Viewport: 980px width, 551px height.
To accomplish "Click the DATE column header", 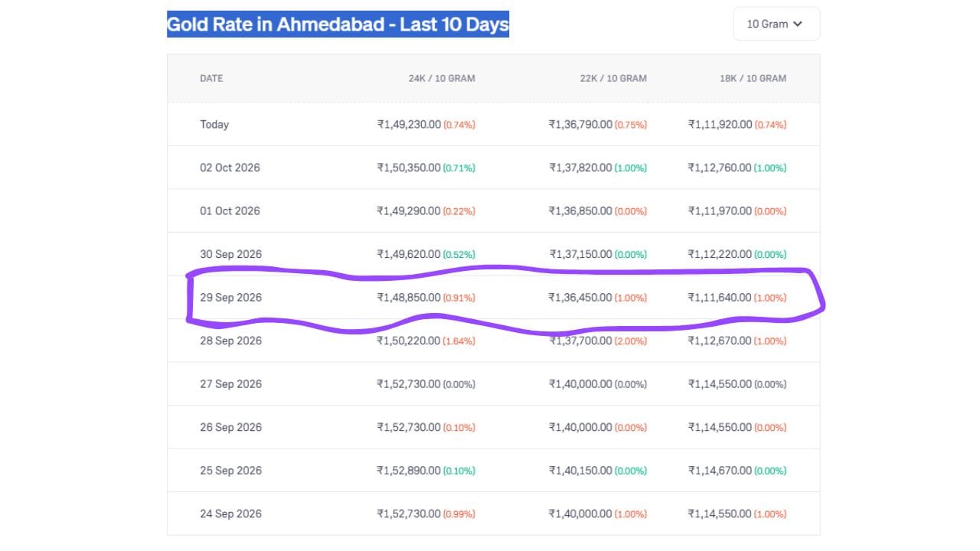I will [x=211, y=78].
